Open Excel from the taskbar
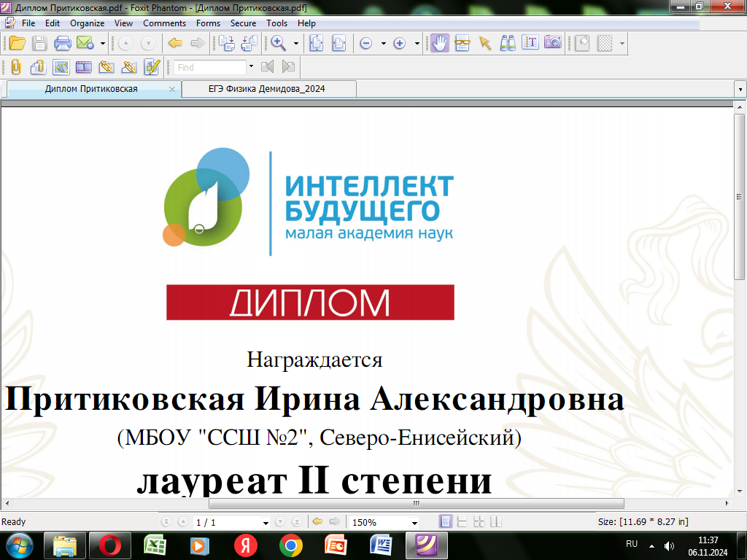Image resolution: width=747 pixels, height=560 pixels. [x=155, y=545]
